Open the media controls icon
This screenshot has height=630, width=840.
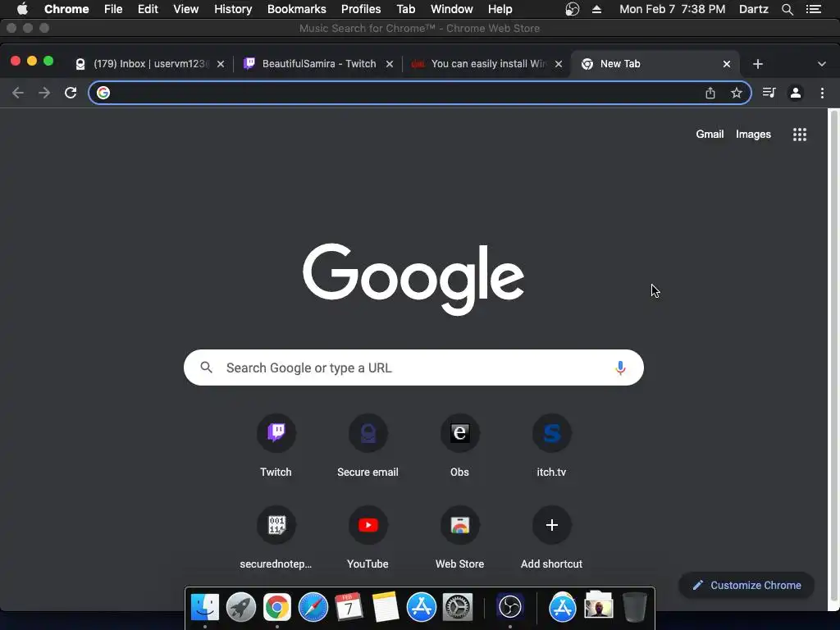[x=769, y=93]
